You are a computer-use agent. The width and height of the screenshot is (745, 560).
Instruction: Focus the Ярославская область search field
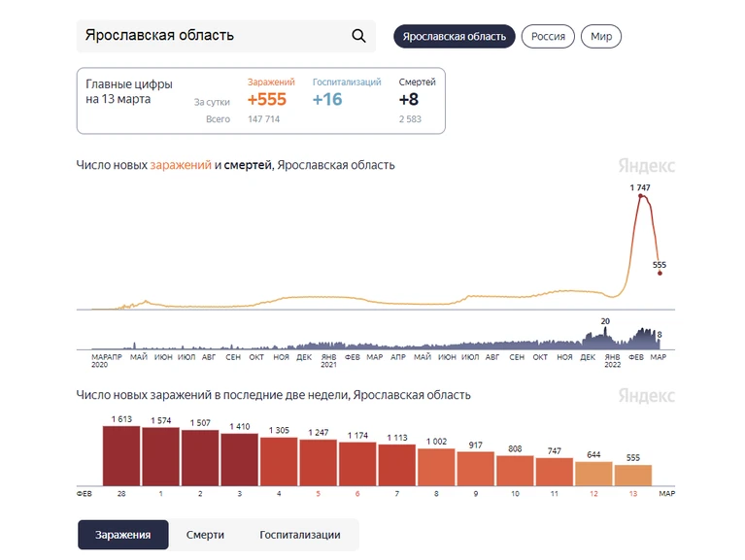[x=226, y=36]
